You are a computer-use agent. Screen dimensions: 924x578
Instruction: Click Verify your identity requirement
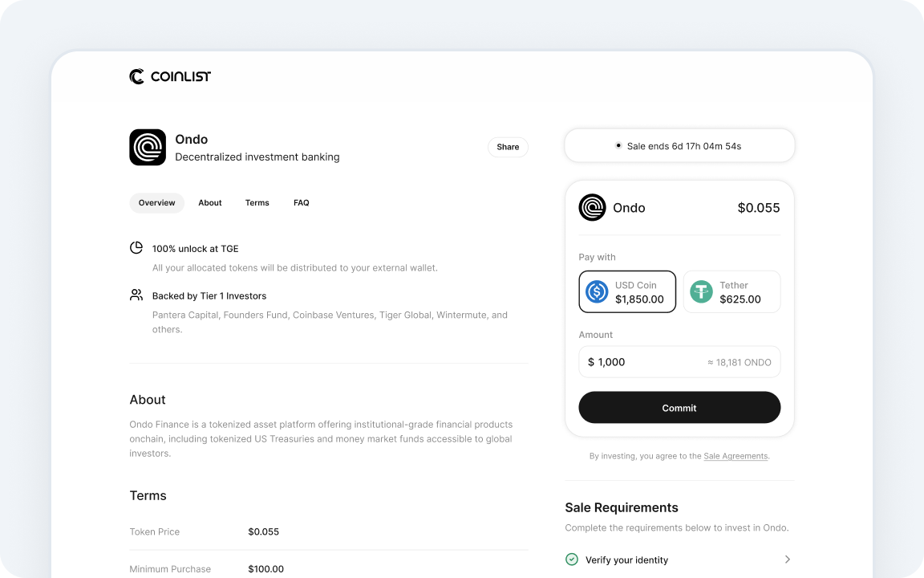pyautogui.click(x=679, y=560)
